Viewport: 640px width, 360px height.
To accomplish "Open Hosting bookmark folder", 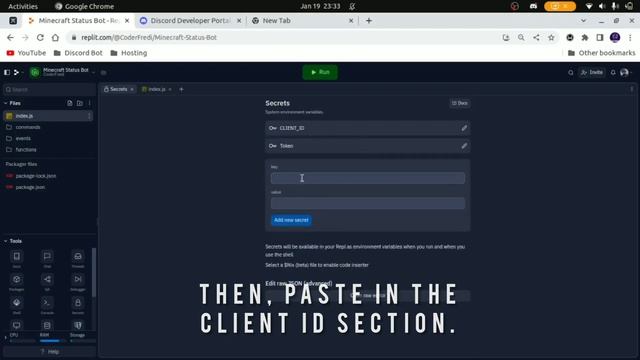I will (x=129, y=53).
